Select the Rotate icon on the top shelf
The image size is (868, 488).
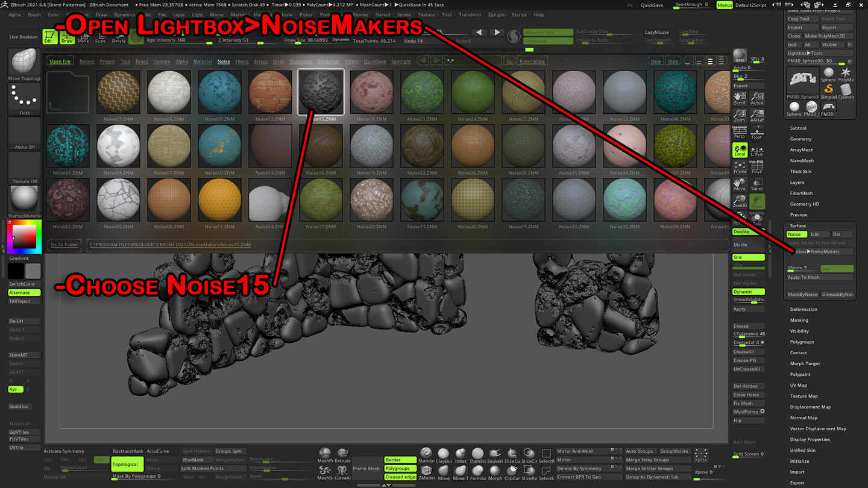(119, 37)
